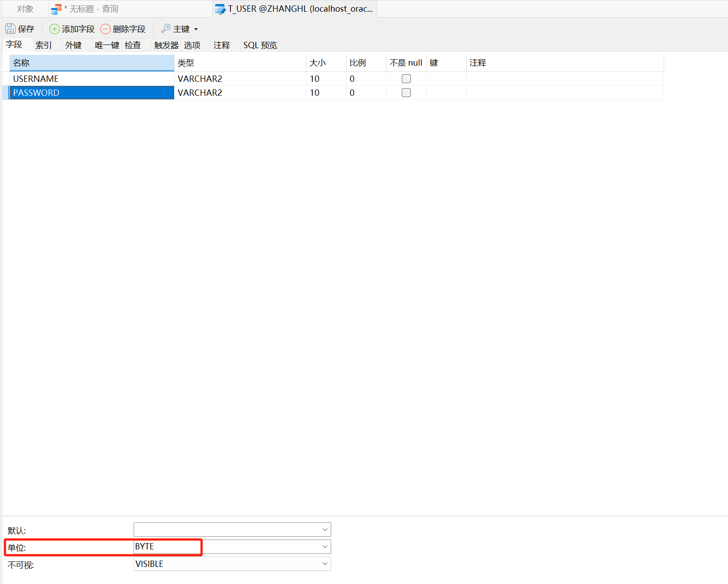
Task: Toggle Not Null checkbox for PASSWORD row
Action: (406, 93)
